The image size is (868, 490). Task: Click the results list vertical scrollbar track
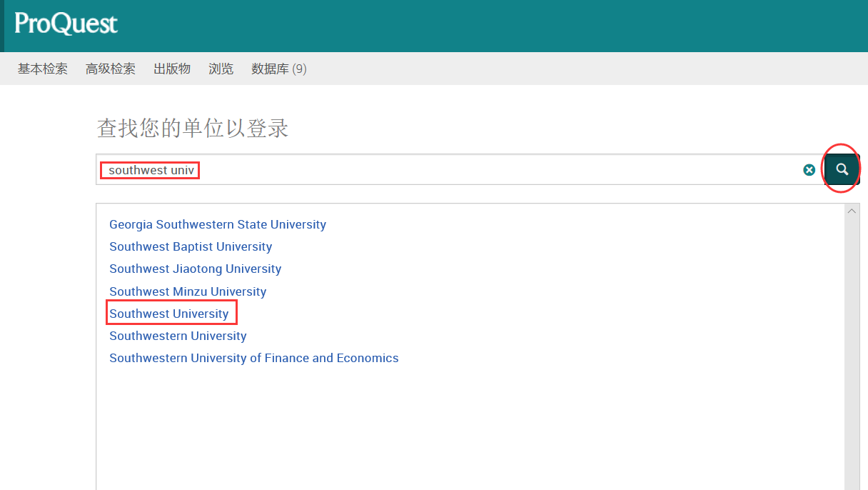click(851, 357)
